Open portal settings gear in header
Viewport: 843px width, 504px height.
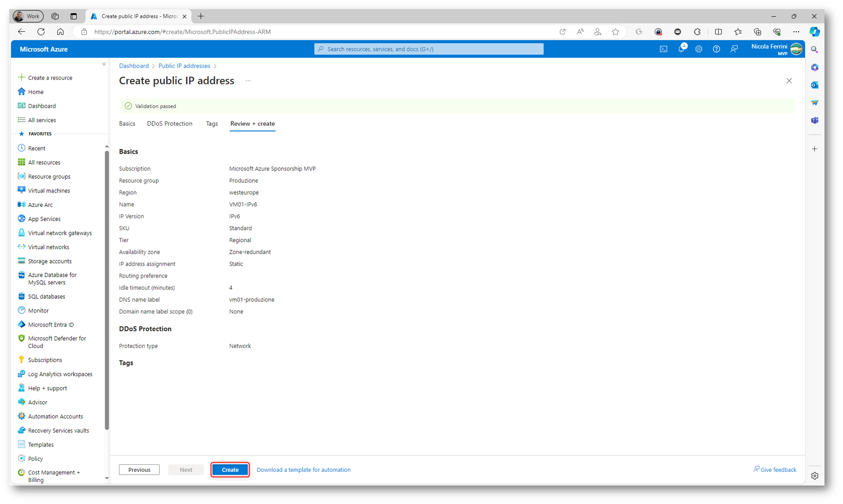698,49
